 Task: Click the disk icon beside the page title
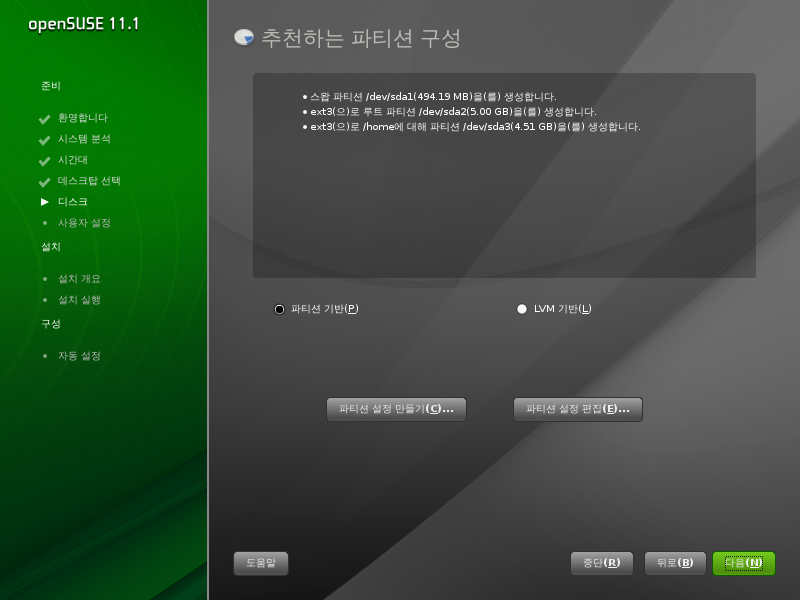tap(244, 37)
